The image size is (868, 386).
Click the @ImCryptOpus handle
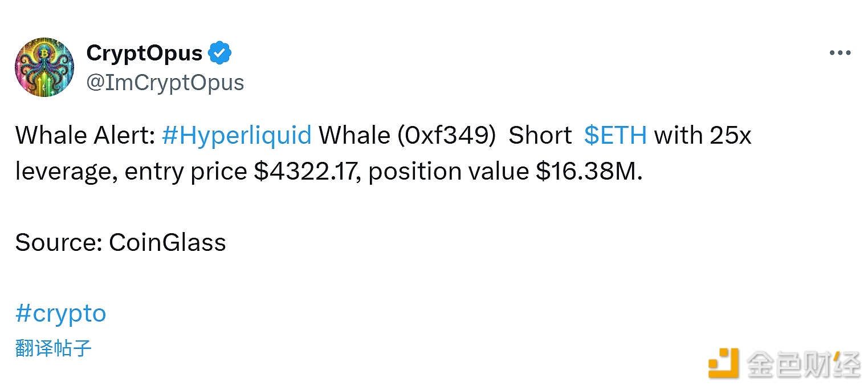165,83
